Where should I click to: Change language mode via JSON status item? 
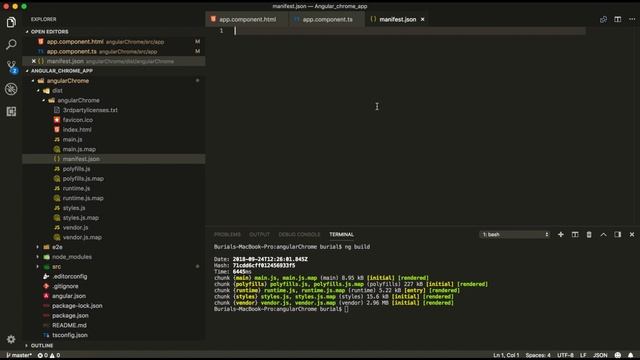[x=600, y=355]
